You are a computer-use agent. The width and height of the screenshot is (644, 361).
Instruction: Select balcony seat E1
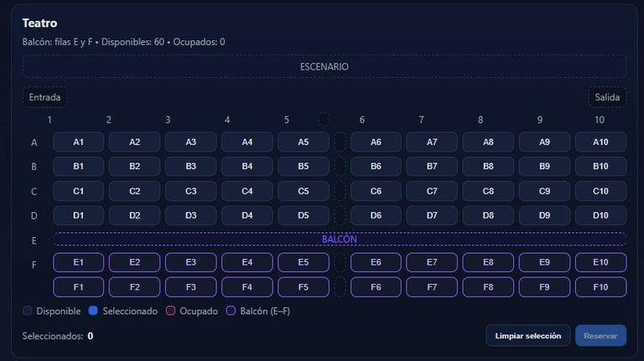tap(78, 262)
